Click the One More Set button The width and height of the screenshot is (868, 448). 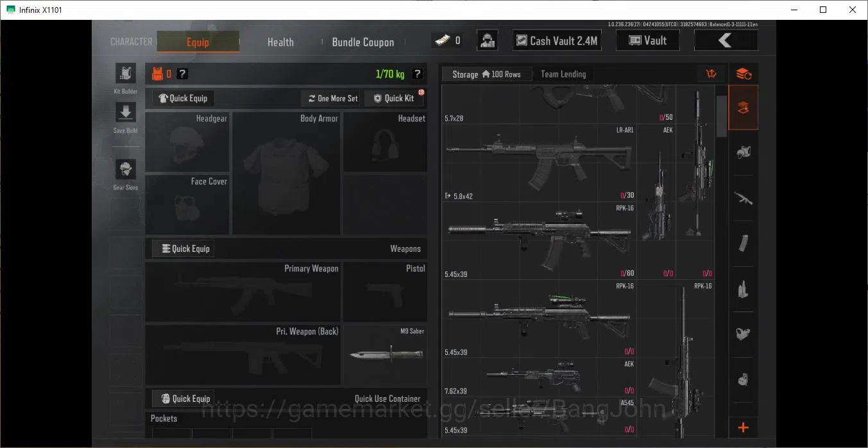coord(332,98)
